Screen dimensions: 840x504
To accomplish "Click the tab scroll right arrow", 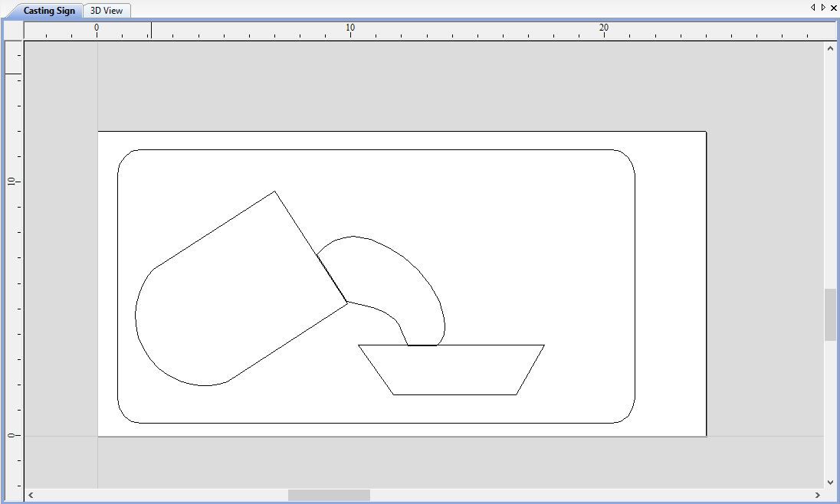I will point(823,8).
